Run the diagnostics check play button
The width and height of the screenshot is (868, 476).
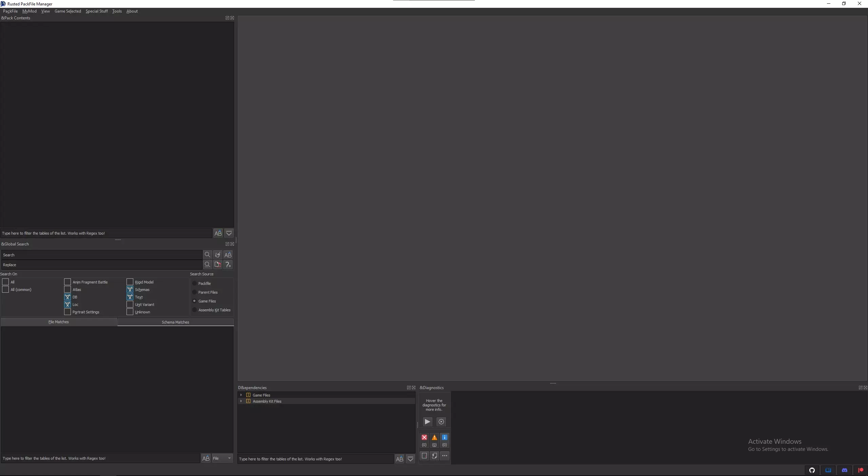click(427, 422)
